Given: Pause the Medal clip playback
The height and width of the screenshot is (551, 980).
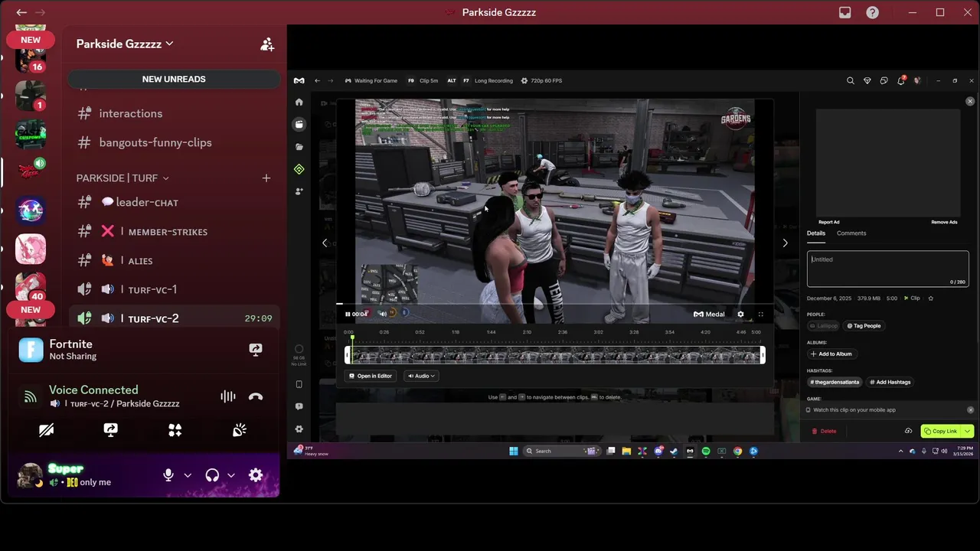Looking at the screenshot, I should coord(348,314).
